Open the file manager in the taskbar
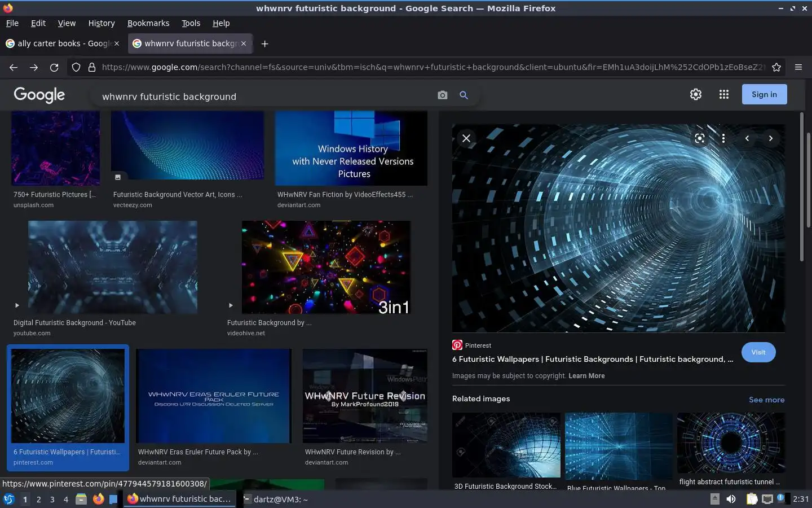The height and width of the screenshot is (508, 812). 81,499
